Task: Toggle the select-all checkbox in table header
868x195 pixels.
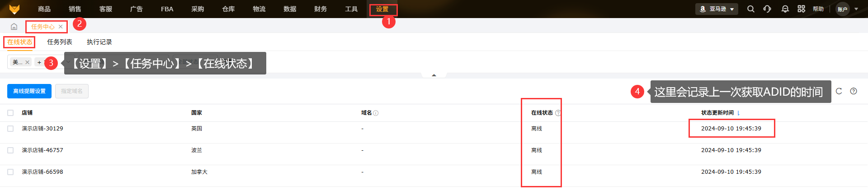Action: point(10,113)
